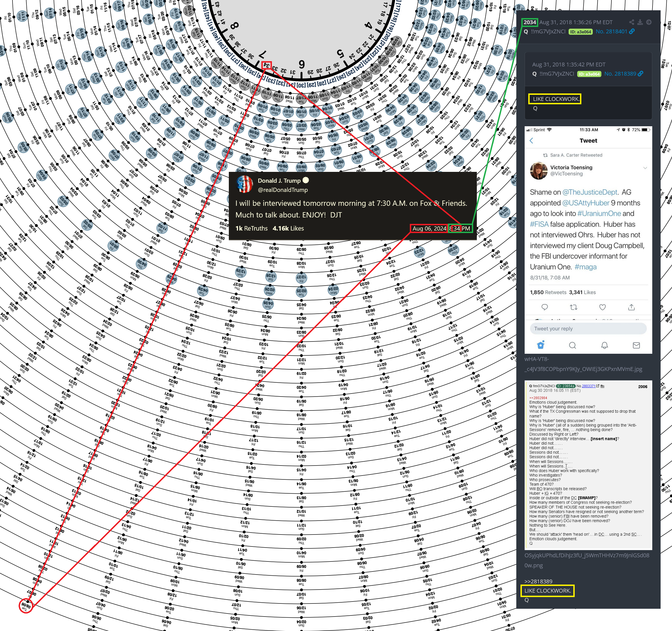Open the #UraniumOne hashtag

(599, 213)
